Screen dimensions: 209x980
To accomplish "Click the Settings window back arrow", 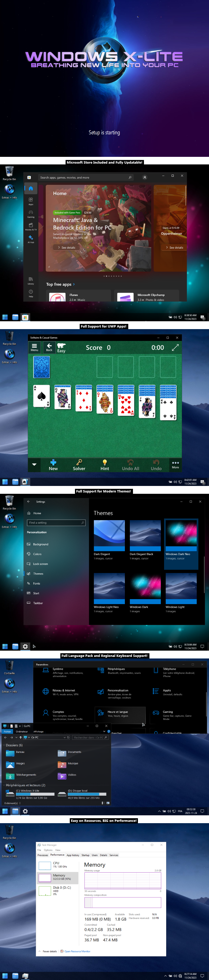I will (28, 501).
